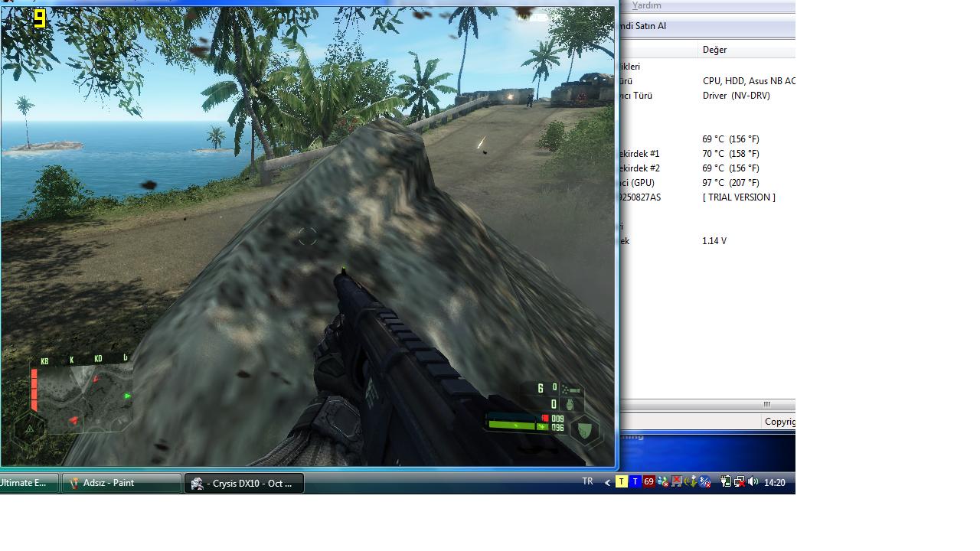The image size is (980, 551).
Task: Click the crosshair in Crysis window
Action: point(307,236)
